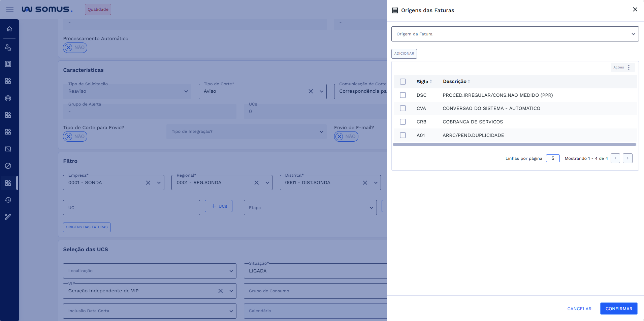Screen dimensions: 644x321
Task: Click the prohibited circle sidebar icon
Action: pos(8,166)
